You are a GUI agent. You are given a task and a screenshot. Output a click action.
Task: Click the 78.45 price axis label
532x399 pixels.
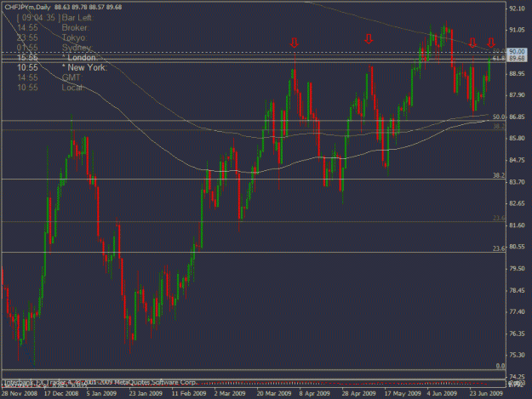click(517, 290)
